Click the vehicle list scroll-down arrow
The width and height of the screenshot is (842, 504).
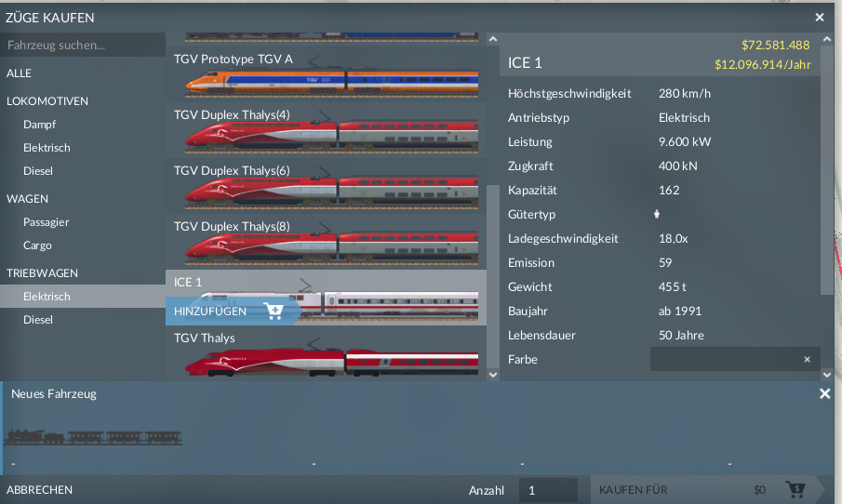click(493, 375)
